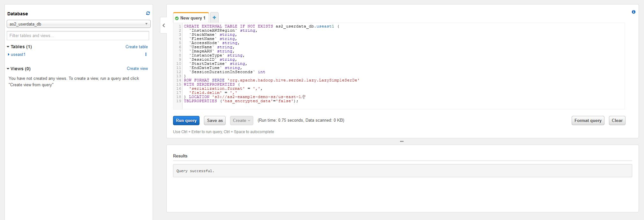644x220 pixels.
Task: Open the useast1 table options menu
Action: point(146,54)
